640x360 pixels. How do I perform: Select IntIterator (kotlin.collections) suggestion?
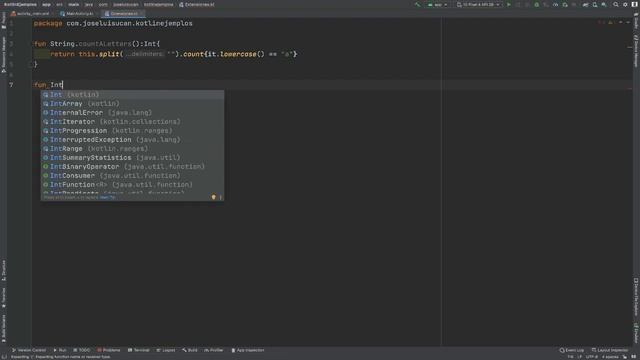[132, 122]
